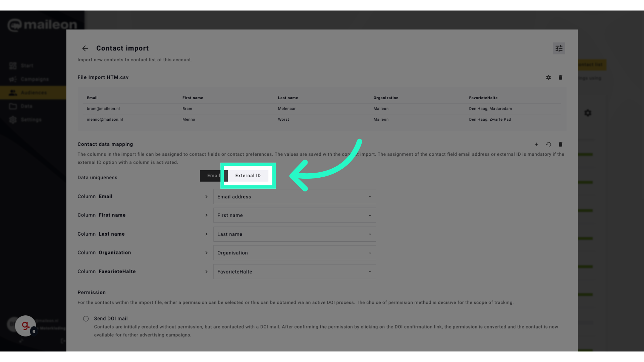Click the Molenaar last name cell
Screen dimensions: 644x362
pos(287,109)
